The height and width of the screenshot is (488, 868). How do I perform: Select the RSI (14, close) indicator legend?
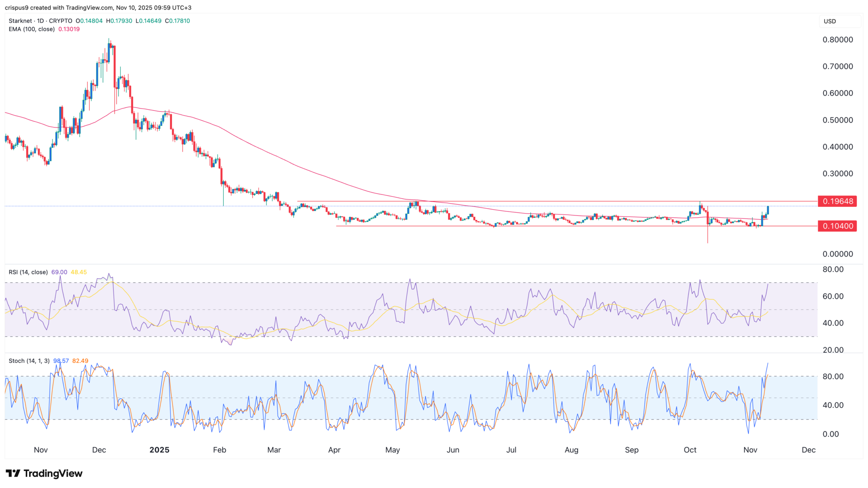tap(28, 272)
